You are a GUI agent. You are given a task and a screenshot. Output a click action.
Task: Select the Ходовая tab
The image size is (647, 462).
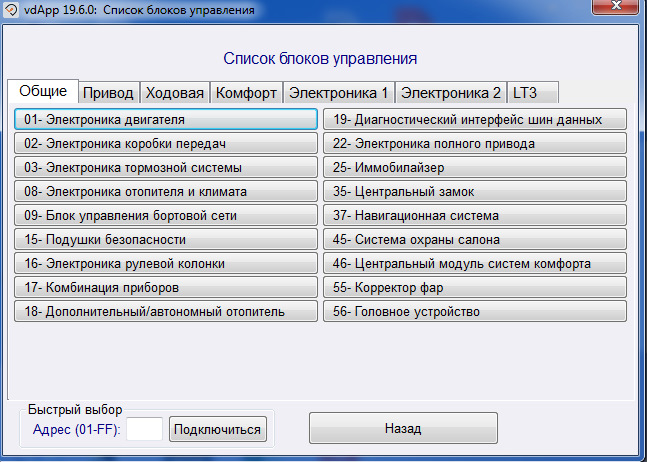click(x=175, y=93)
